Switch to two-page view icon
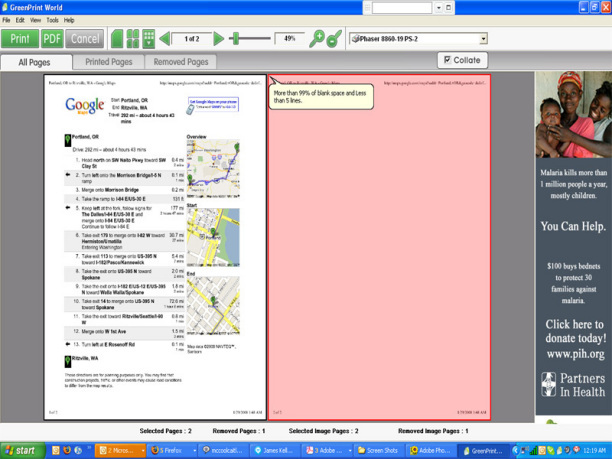This screenshot has width=612, height=459. point(133,39)
